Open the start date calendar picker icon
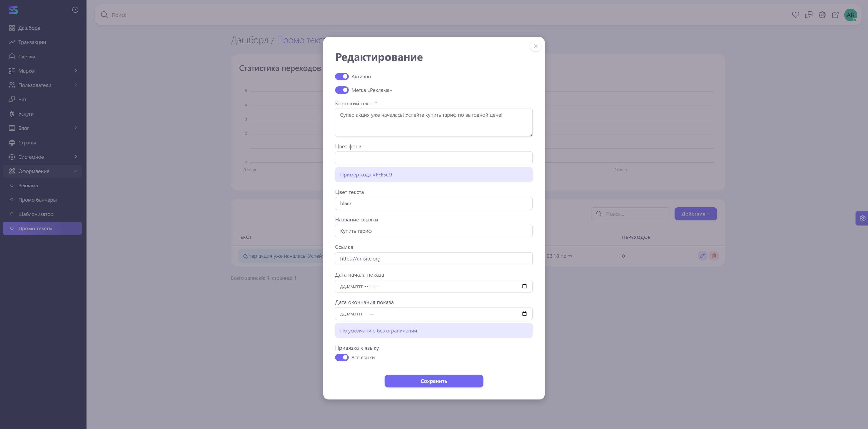Image resolution: width=868 pixels, height=429 pixels. [x=524, y=286]
